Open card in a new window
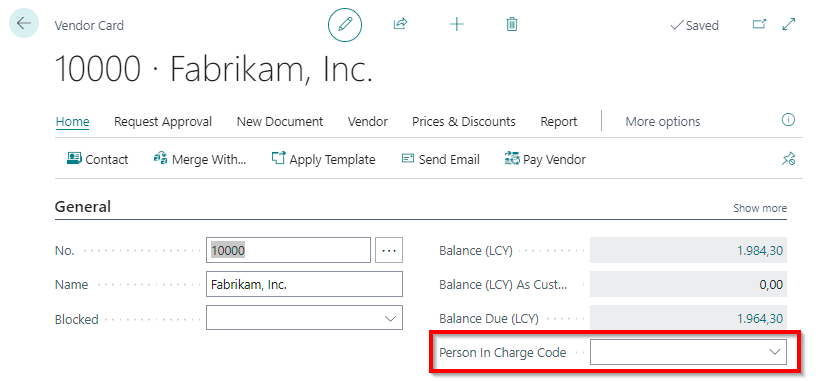835x381 pixels. coord(759,24)
